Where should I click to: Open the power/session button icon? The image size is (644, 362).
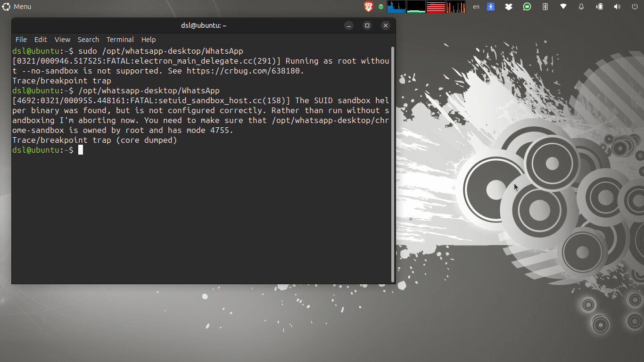(635, 7)
